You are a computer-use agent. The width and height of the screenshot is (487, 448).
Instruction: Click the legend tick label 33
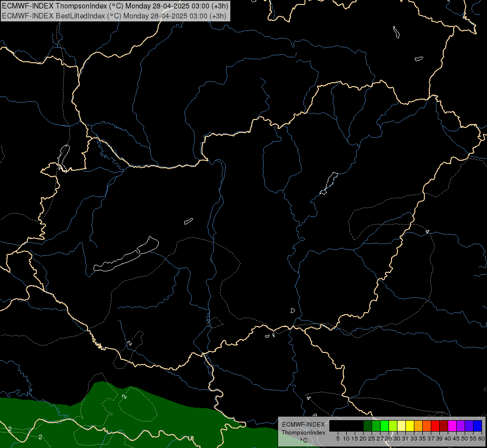pos(414,439)
